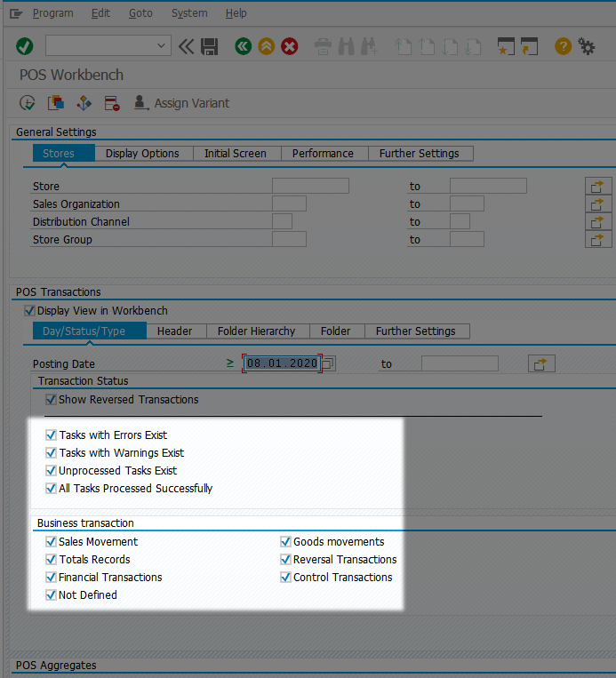Image resolution: width=616 pixels, height=678 pixels.
Task: Click the Save floppy disk icon
Action: point(210,46)
